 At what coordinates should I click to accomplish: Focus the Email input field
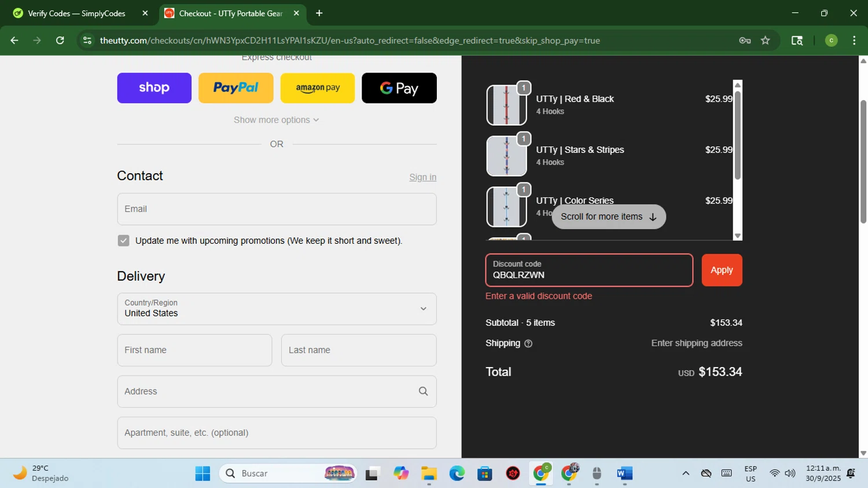tap(277, 209)
